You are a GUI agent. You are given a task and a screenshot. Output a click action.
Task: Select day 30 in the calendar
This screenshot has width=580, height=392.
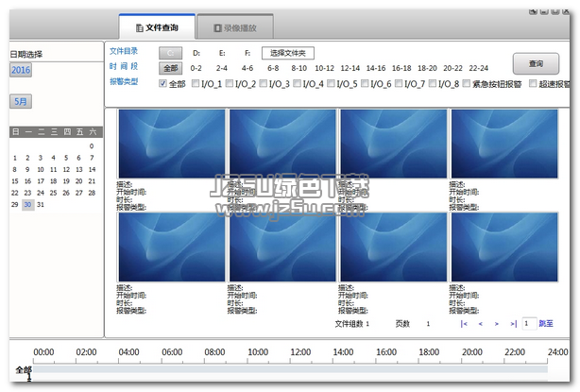click(27, 205)
